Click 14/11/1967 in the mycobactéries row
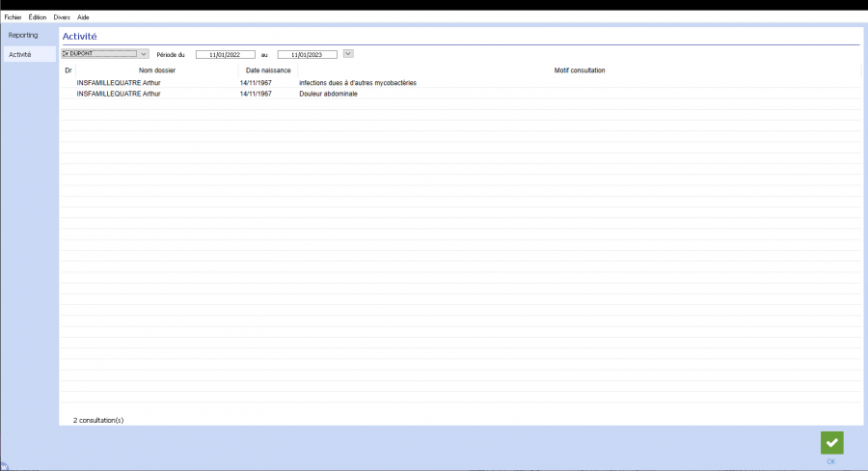 coord(256,83)
